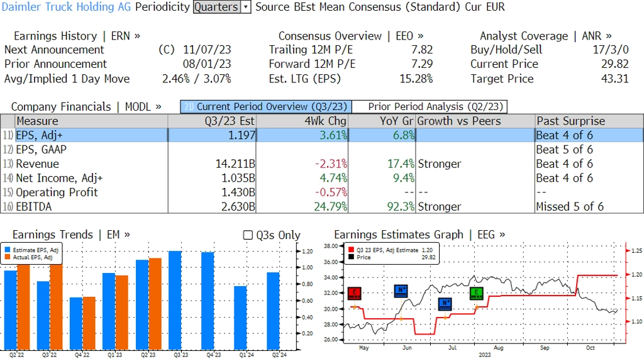Image resolution: width=644 pixels, height=361 pixels.
Task: Click the Q3'23 estimate bar in Earnings Trends
Action: (x=175, y=301)
